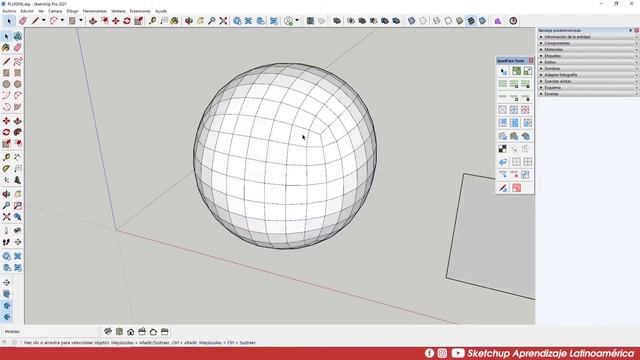This screenshot has height=360, width=640.
Task: Toggle the Back Edges face style
Action: (x=423, y=21)
